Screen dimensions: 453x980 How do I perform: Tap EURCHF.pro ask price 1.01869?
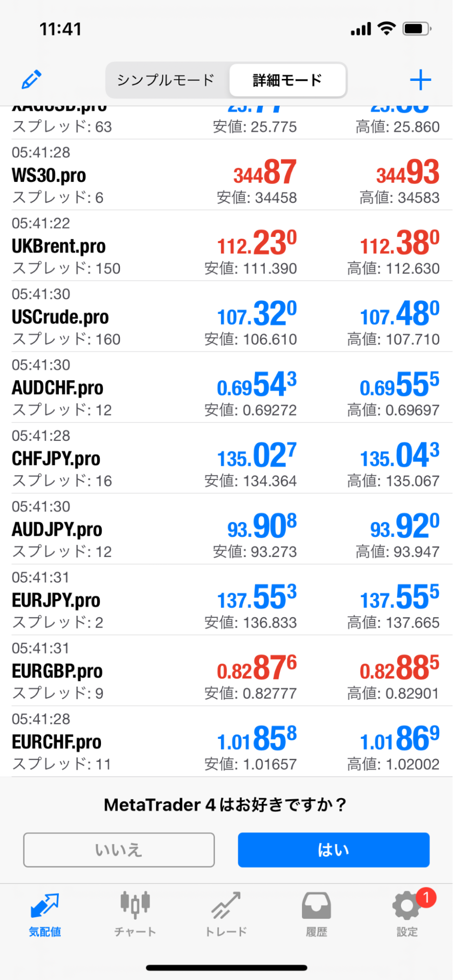[399, 740]
